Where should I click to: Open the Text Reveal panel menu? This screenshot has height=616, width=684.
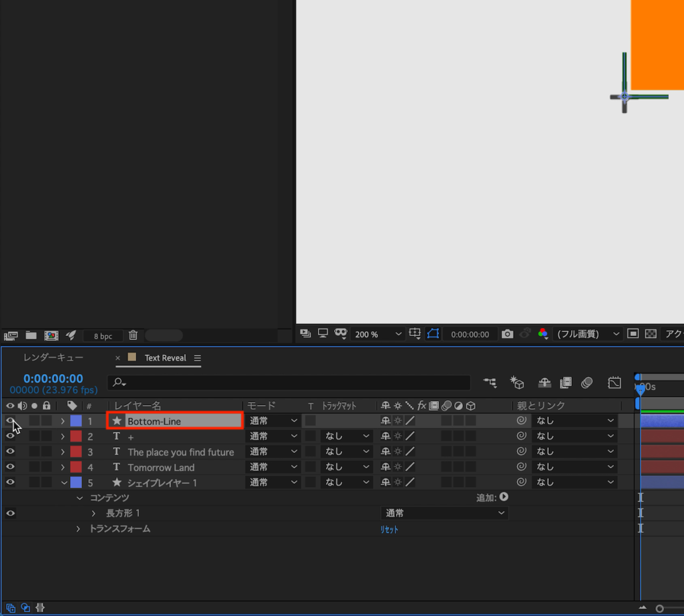pos(197,357)
